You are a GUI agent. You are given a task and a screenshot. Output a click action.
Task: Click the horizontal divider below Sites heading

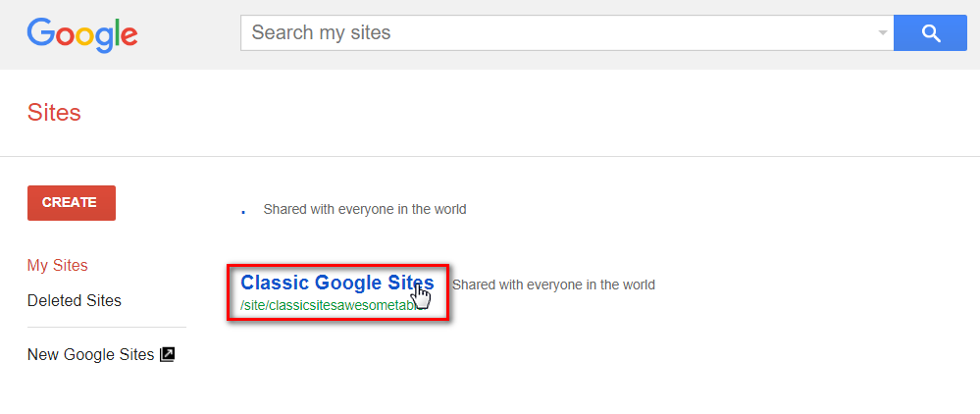pos(490,156)
